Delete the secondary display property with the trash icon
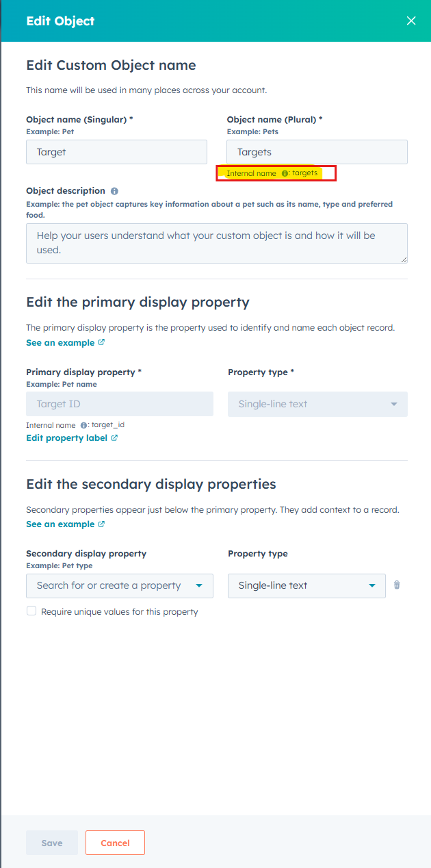431x868 pixels. point(397,585)
